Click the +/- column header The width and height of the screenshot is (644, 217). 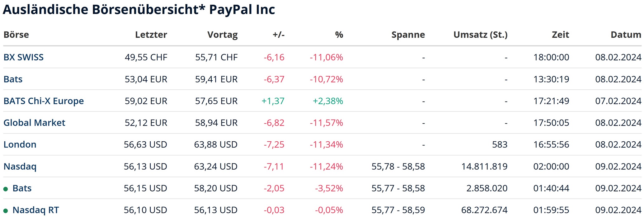(x=279, y=35)
